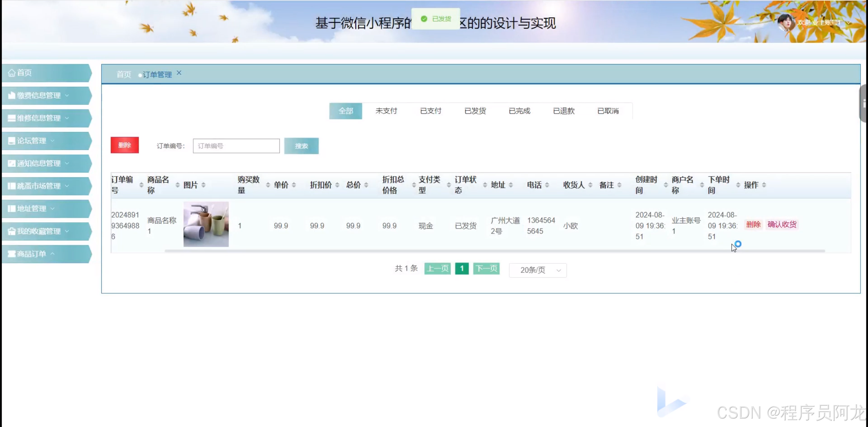Sort table by 单价 column arrows

point(294,185)
